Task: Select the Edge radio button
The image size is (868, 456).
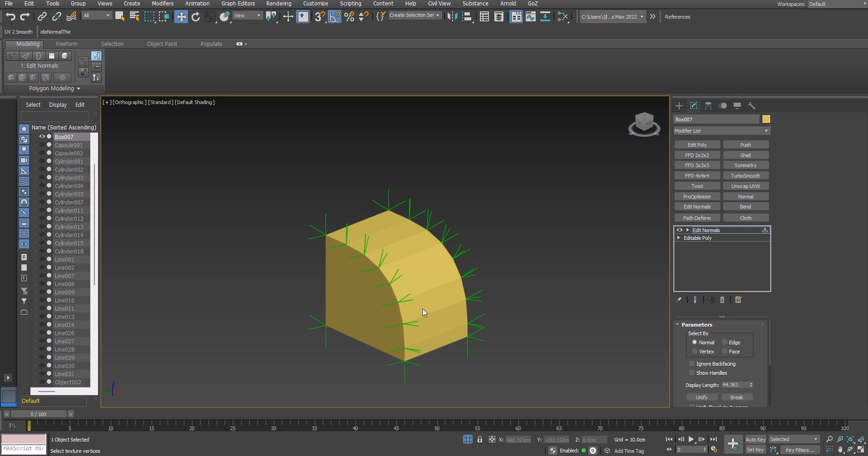Action: point(725,342)
